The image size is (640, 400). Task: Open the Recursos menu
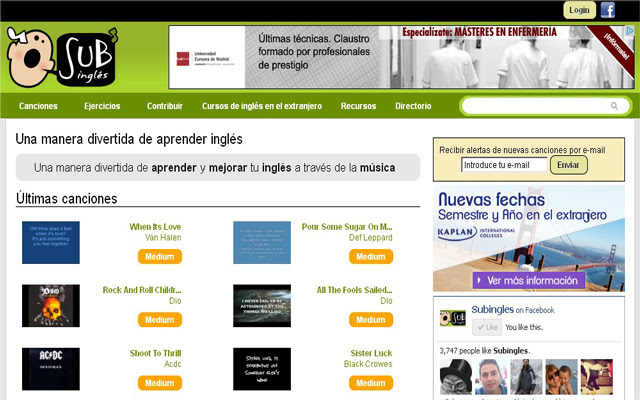pyautogui.click(x=358, y=106)
